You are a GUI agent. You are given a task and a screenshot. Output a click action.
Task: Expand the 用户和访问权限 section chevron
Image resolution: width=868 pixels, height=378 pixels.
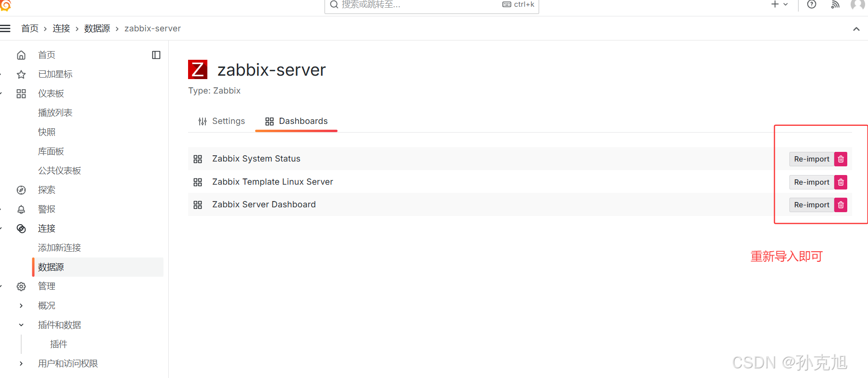coord(21,364)
